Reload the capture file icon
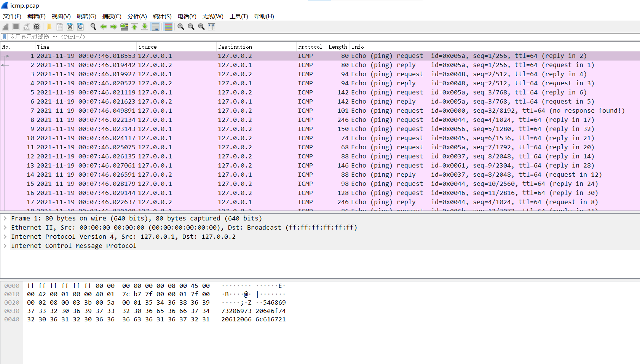 (x=80, y=27)
